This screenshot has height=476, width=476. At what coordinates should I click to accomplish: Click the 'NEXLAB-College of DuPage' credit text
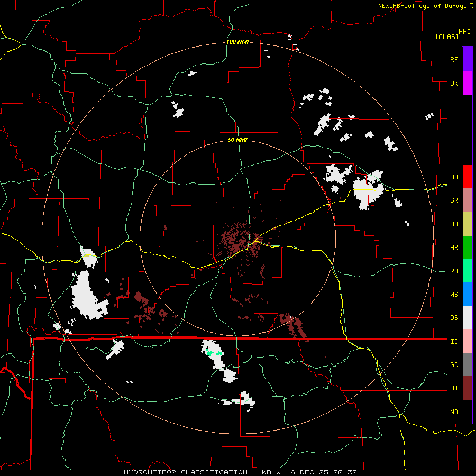(x=422, y=6)
